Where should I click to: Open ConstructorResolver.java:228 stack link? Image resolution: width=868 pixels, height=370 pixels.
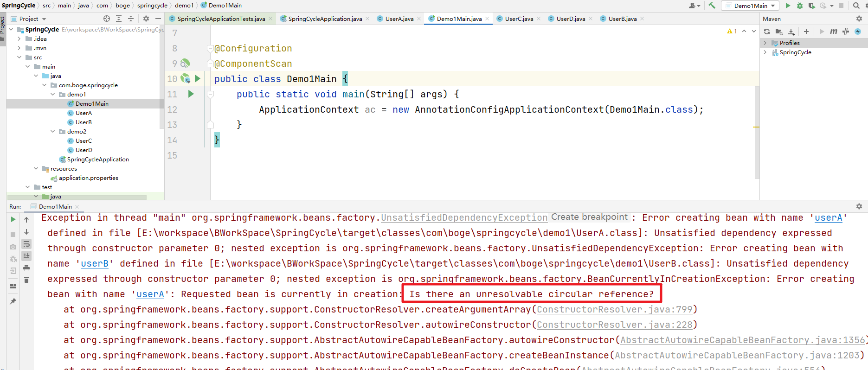[615, 325]
